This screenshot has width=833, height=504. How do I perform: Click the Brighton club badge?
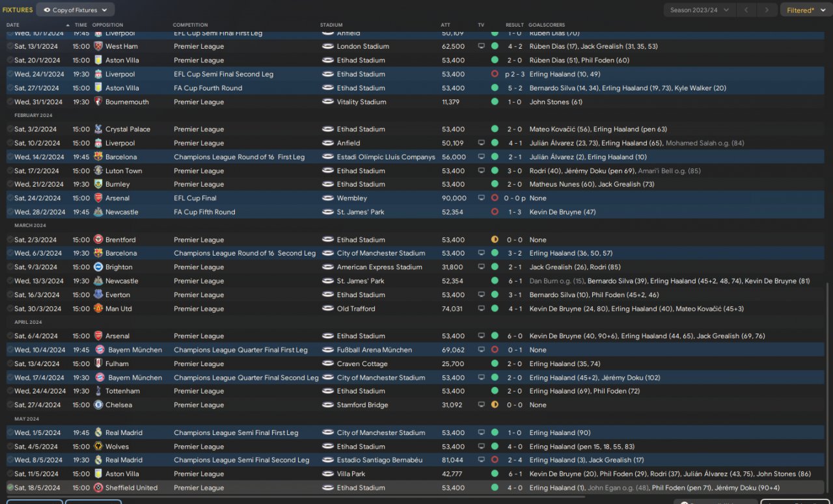pos(98,267)
